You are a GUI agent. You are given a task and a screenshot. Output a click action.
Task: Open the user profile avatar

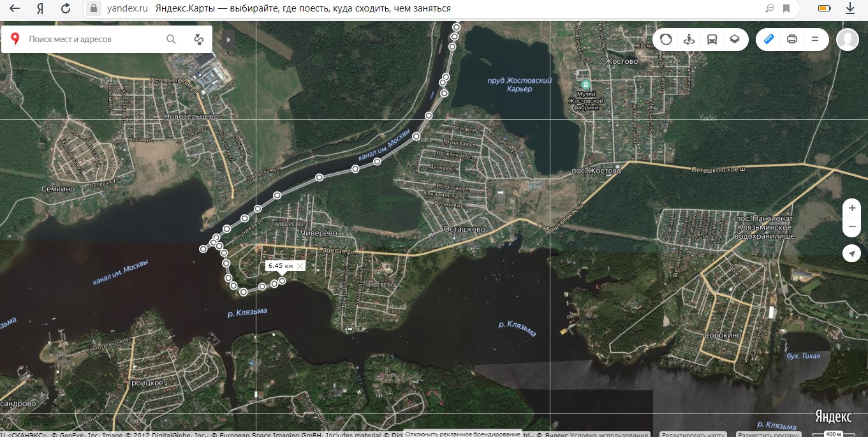[848, 39]
